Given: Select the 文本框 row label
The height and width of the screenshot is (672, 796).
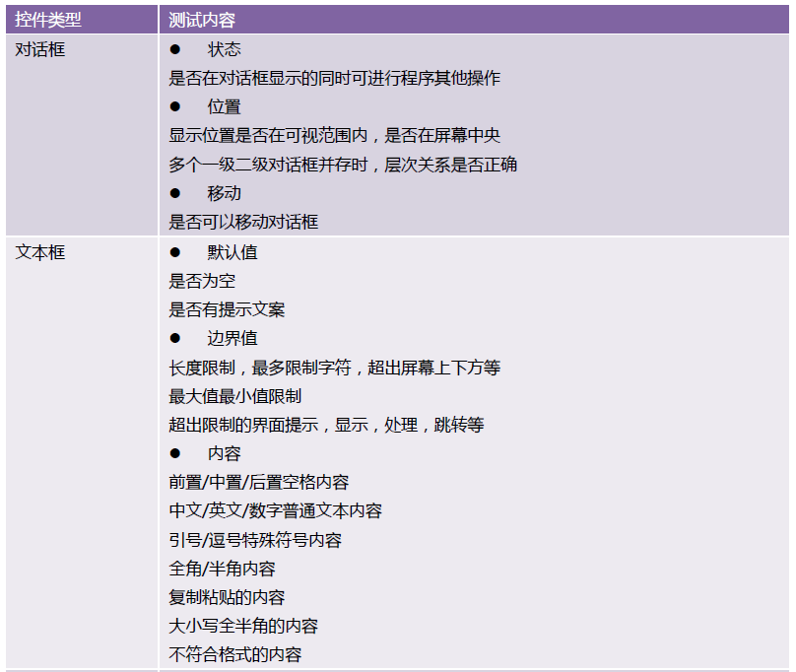Looking at the screenshot, I should click(x=39, y=252).
